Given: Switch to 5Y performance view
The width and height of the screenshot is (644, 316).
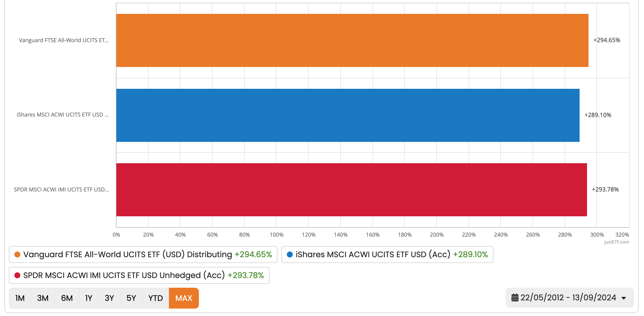Looking at the screenshot, I should [x=131, y=298].
